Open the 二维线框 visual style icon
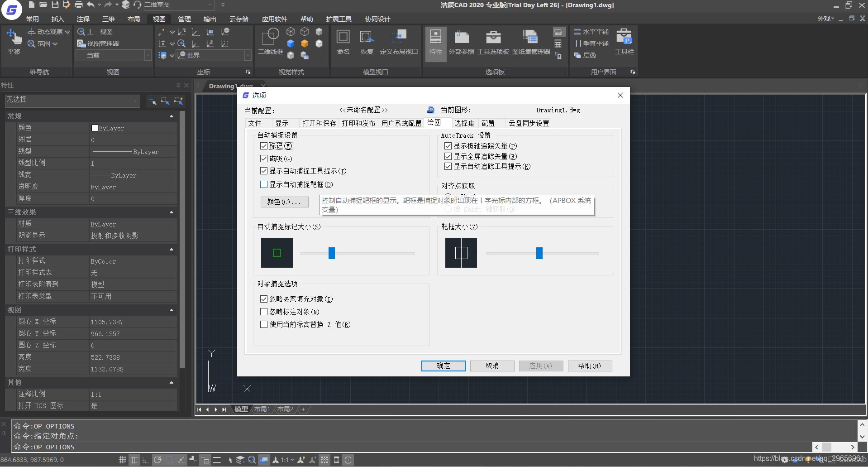 coord(271,36)
